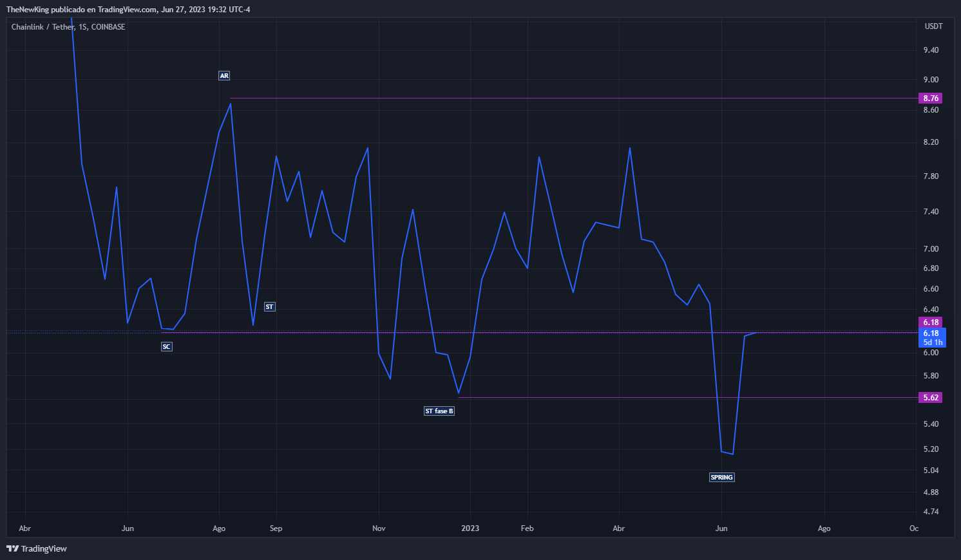Image resolution: width=961 pixels, height=560 pixels.
Task: Click the Oc label on the time axis
Action: 914,528
